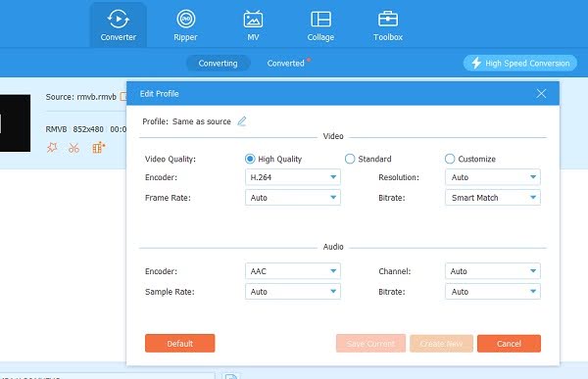Select Customize video quality
588x379 pixels.
470,159
